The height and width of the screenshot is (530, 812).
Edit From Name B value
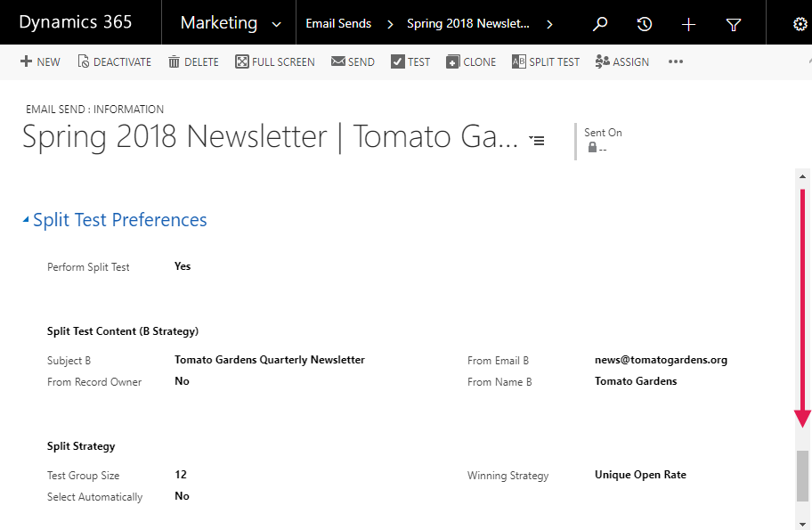pos(636,381)
